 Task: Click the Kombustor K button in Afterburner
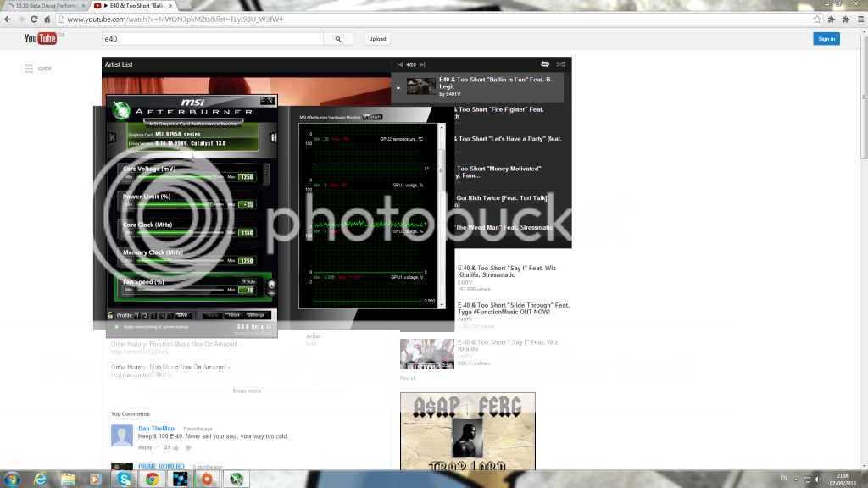click(x=112, y=136)
